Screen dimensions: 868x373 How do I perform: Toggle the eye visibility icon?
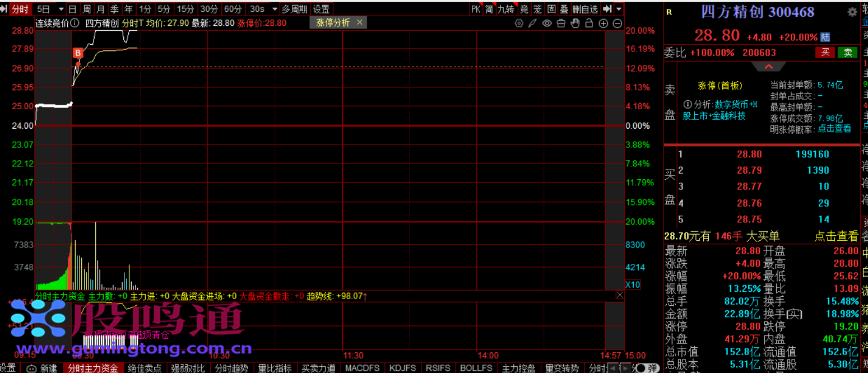coord(547,23)
